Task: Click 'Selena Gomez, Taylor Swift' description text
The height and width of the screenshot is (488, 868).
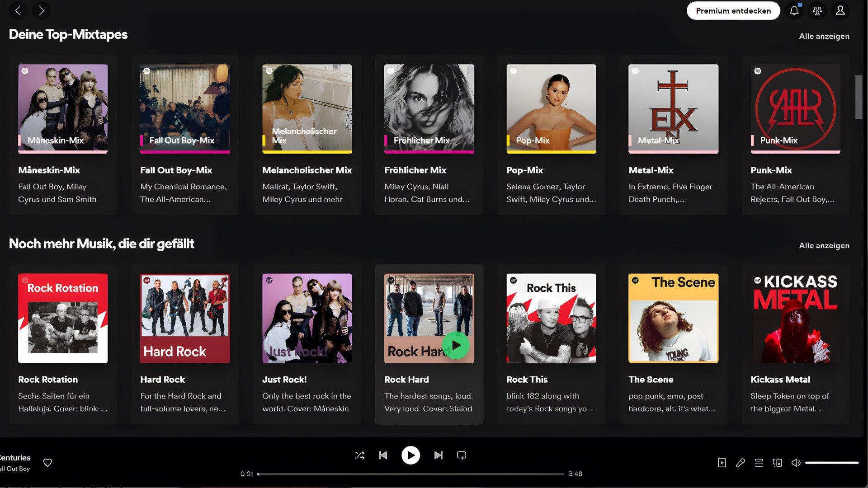Action: pyautogui.click(x=551, y=193)
